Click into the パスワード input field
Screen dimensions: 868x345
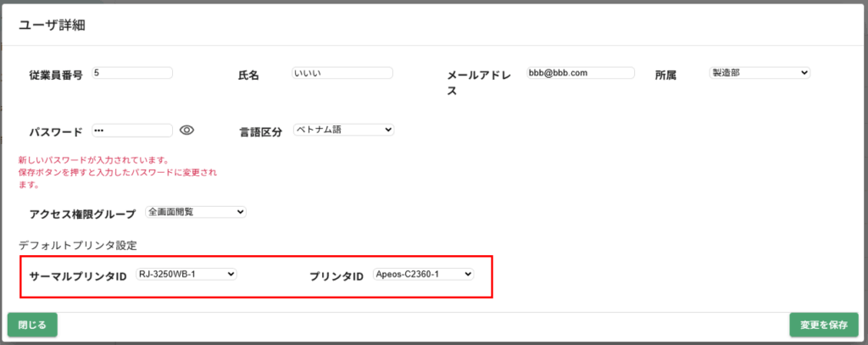tap(132, 131)
